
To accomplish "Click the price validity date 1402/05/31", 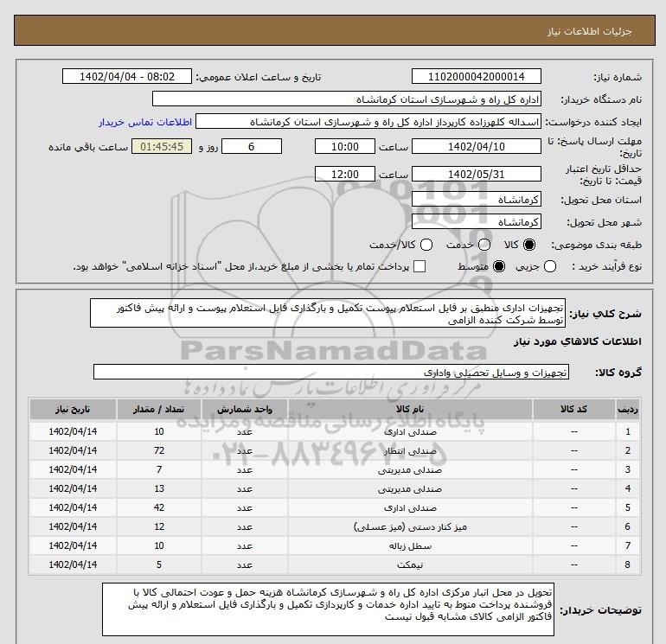I will [x=476, y=174].
